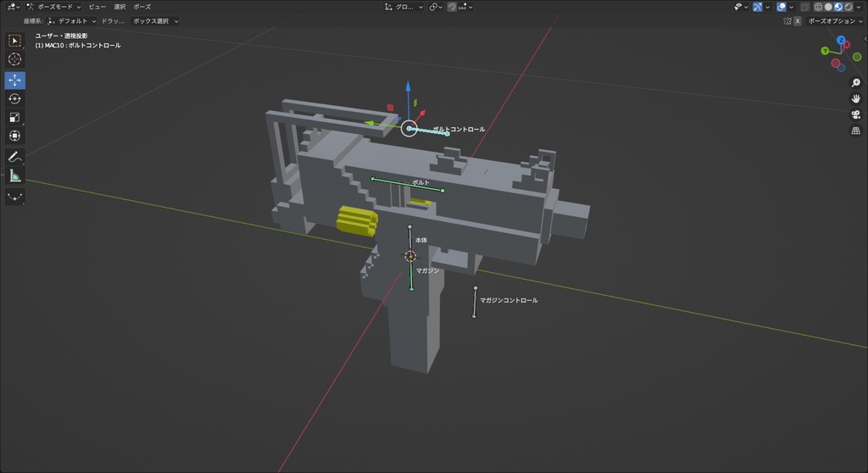Click the pan view hand icon
The width and height of the screenshot is (868, 473).
click(x=856, y=98)
